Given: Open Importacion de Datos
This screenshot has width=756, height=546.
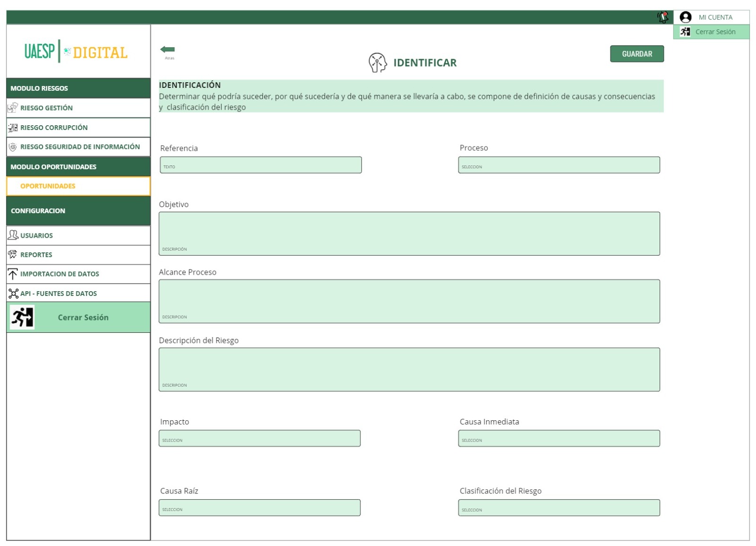Looking at the screenshot, I should tap(78, 274).
